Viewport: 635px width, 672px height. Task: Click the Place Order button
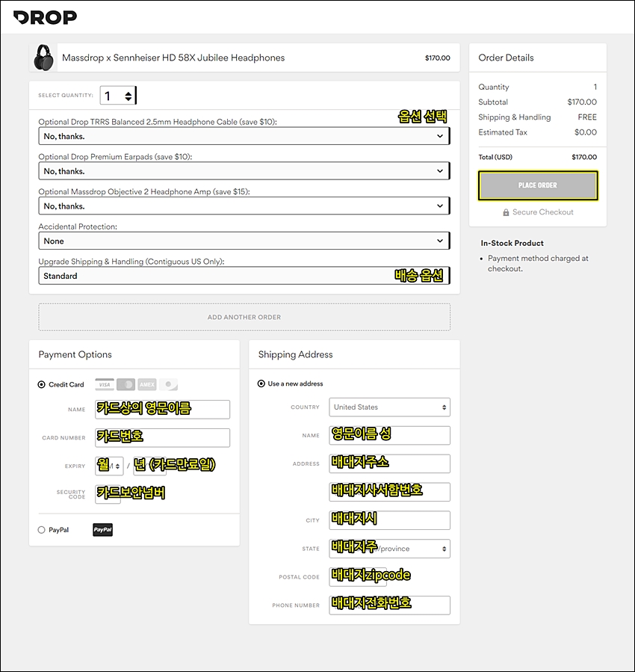coord(538,185)
